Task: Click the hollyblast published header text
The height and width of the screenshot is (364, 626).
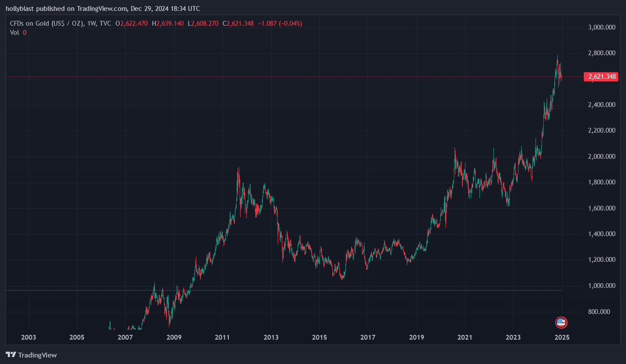Action: [103, 8]
